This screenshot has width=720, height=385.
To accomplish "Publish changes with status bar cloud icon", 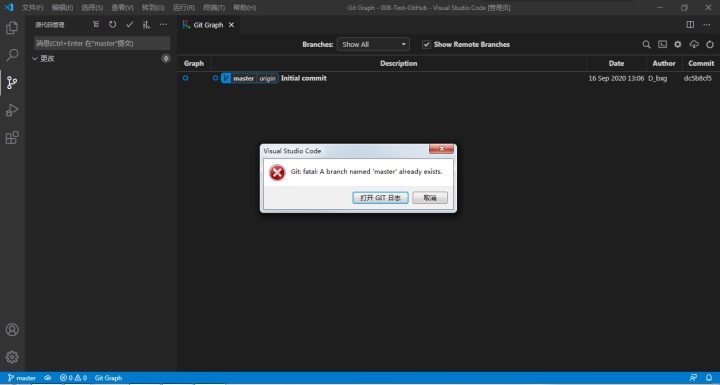I will pyautogui.click(x=48, y=378).
